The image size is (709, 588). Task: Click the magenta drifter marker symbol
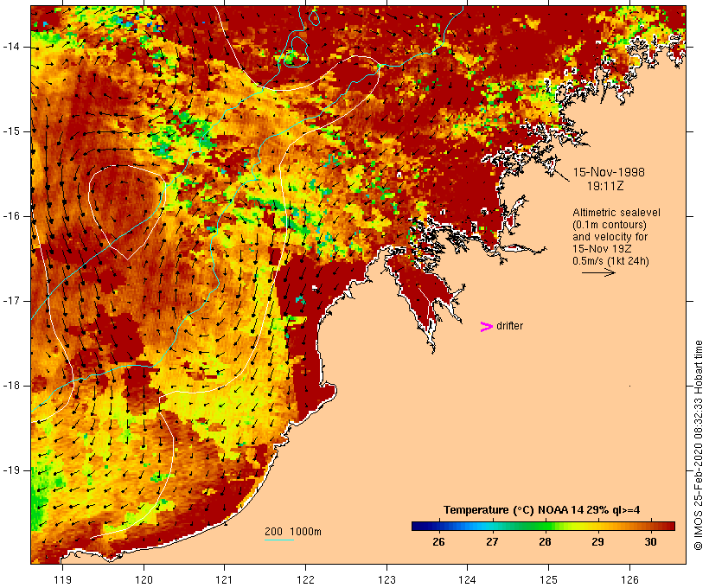click(x=486, y=327)
